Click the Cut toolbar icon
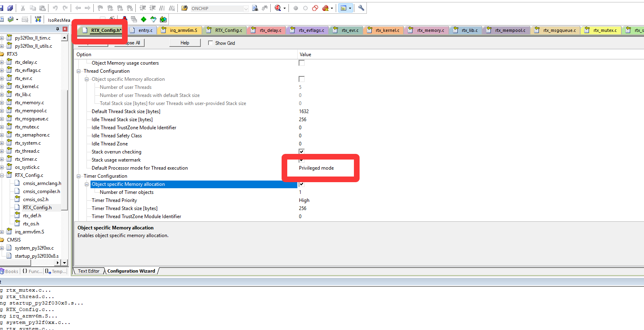 [23, 8]
